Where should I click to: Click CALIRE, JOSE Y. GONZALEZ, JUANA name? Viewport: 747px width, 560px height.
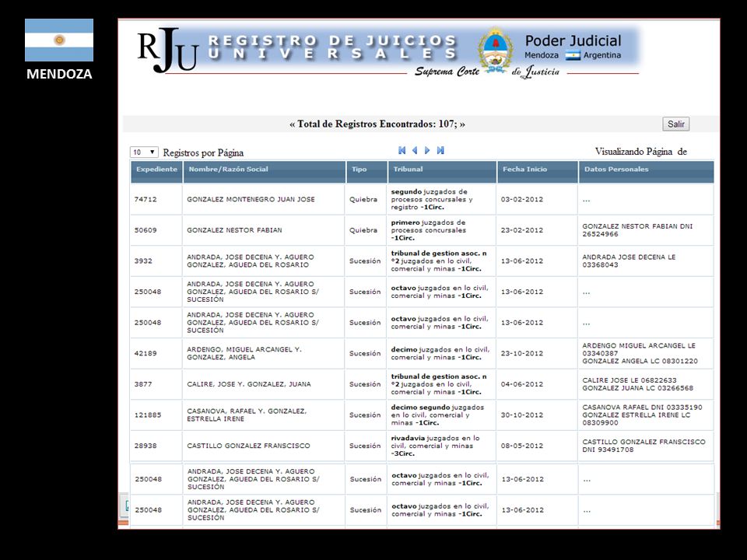pyautogui.click(x=249, y=384)
